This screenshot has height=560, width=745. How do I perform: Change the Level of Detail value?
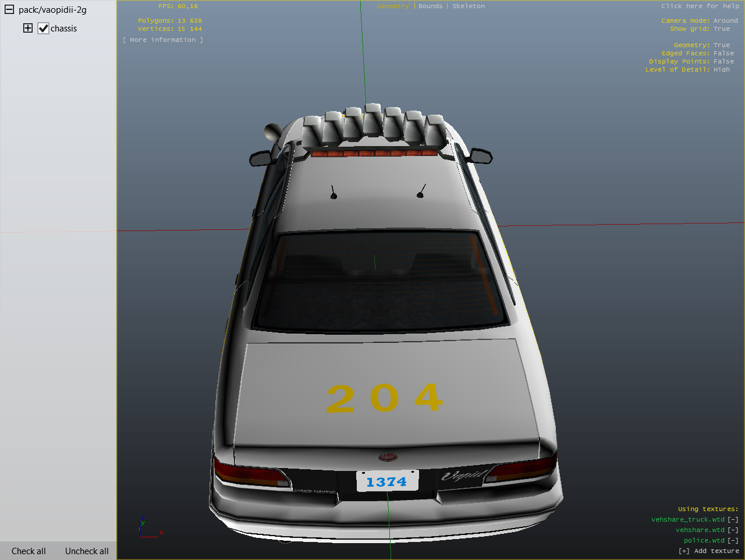pos(721,69)
